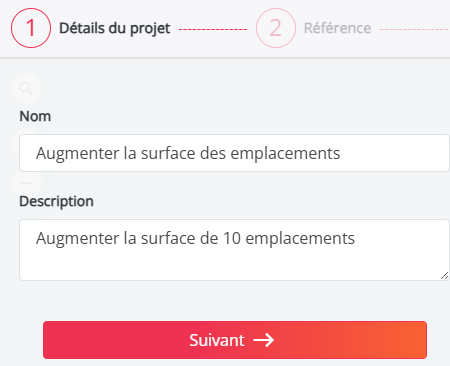Image resolution: width=450 pixels, height=366 pixels.
Task: Focus the Nom input field
Action: pyautogui.click(x=234, y=153)
